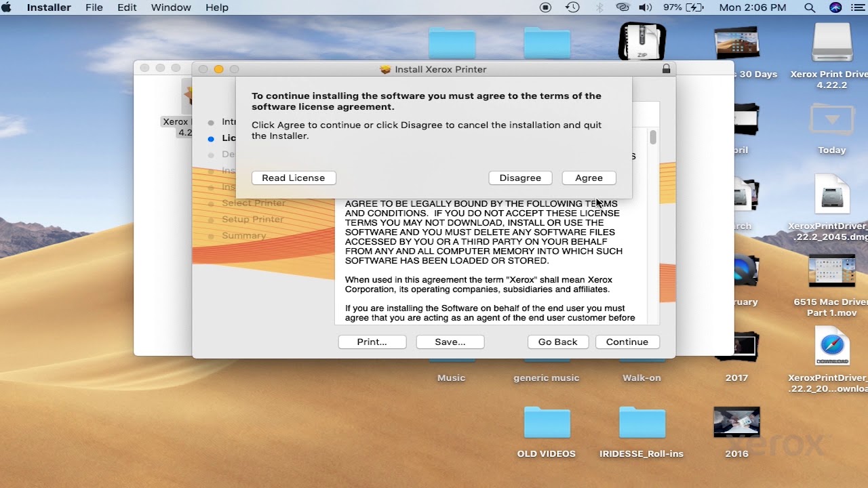Select the Walk-on folder label

click(x=642, y=378)
